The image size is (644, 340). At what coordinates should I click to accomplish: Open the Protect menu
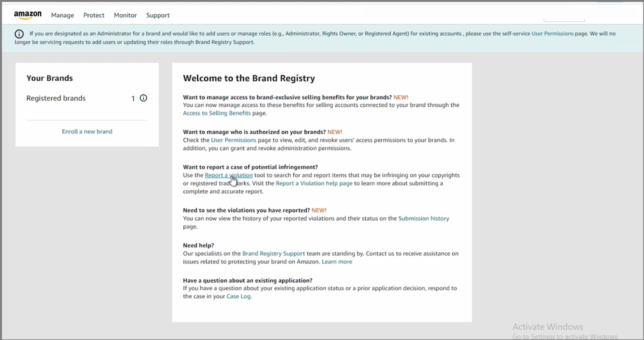click(x=94, y=15)
